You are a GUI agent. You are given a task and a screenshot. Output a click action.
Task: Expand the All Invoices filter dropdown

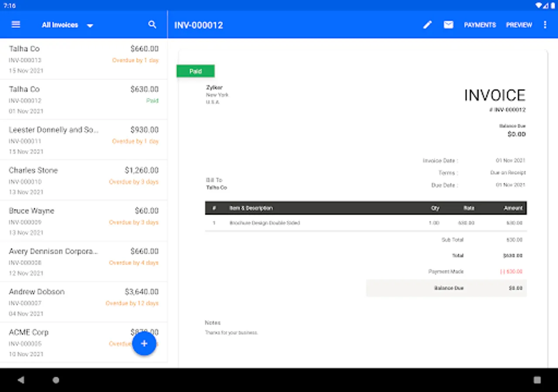67,25
